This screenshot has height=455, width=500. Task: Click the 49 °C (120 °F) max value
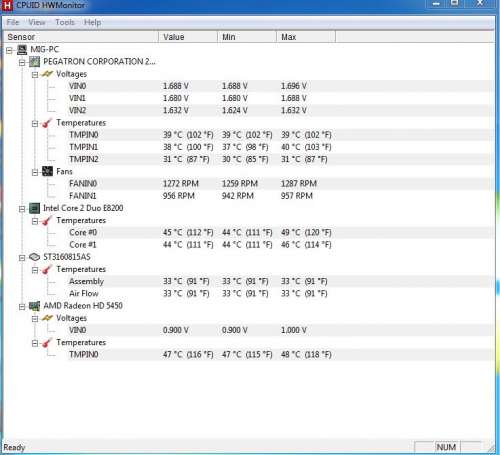click(x=306, y=232)
